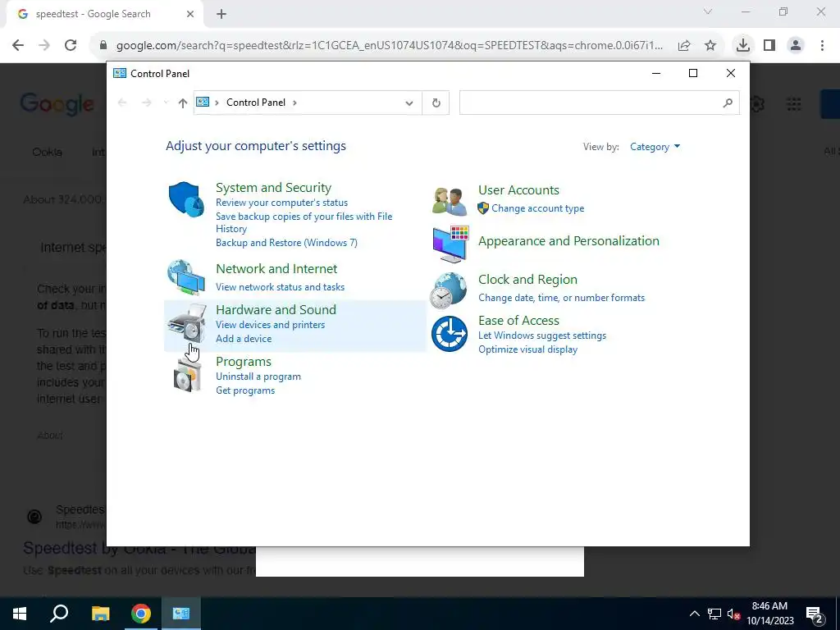Screen dimensions: 840x630
Task: Click Change account type
Action: pos(537,208)
